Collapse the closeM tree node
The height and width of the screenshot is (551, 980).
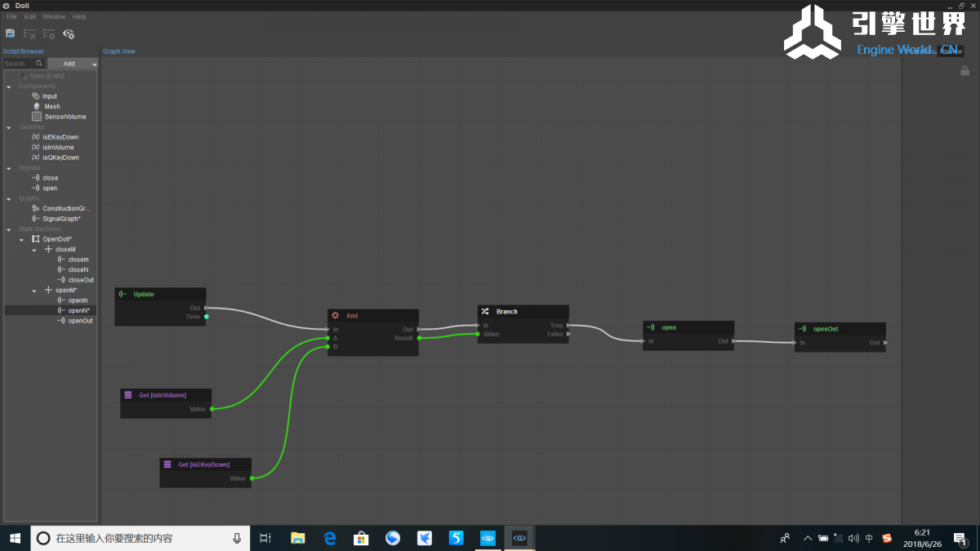[x=34, y=250]
